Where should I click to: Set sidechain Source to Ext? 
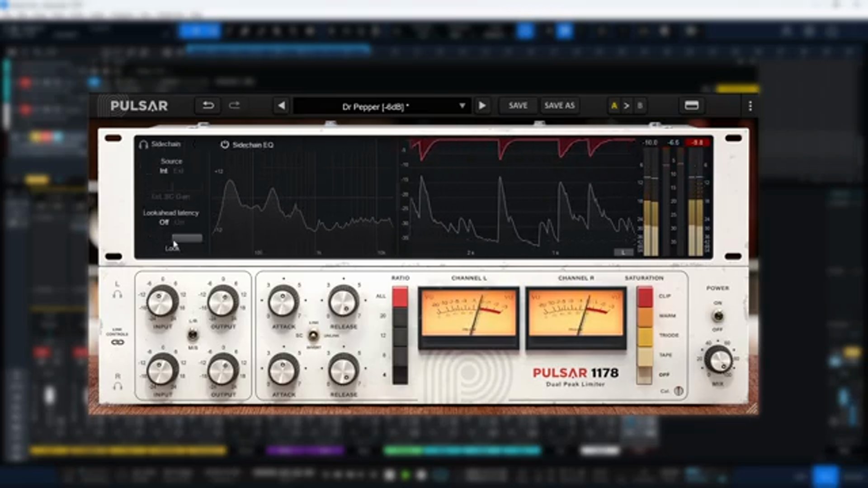click(179, 171)
